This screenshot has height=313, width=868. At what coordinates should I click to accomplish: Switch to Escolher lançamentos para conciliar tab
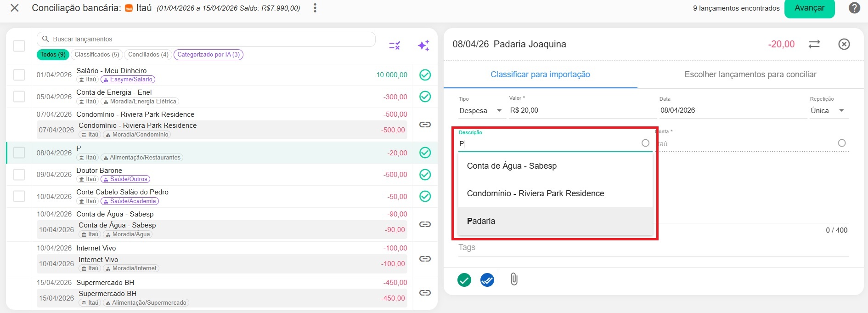[x=750, y=74]
